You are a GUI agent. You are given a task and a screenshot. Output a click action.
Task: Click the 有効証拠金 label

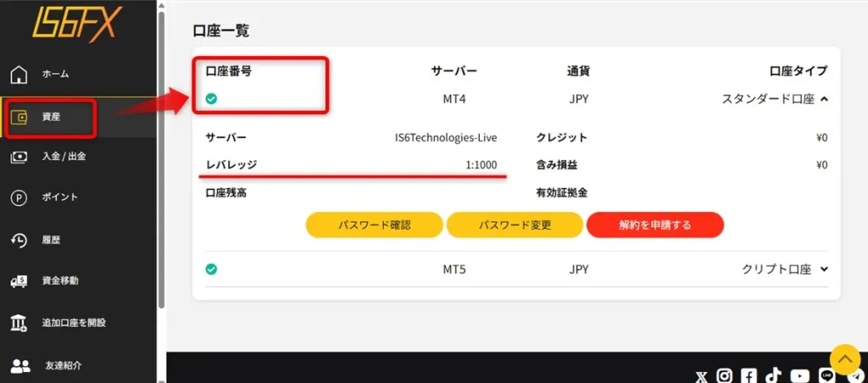click(562, 193)
